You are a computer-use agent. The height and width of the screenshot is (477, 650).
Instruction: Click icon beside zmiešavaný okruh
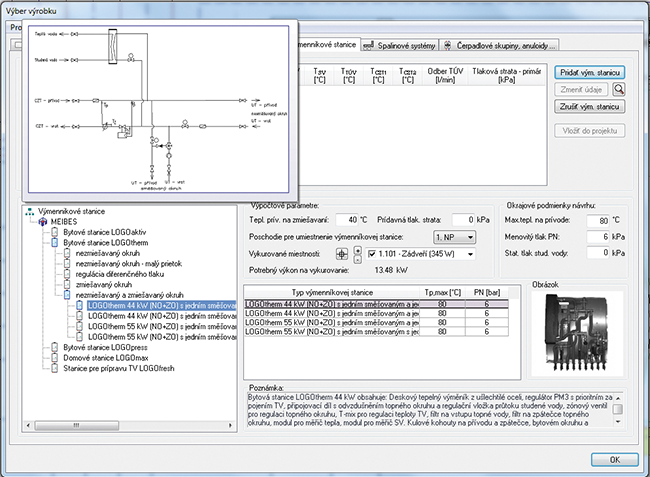pos(67,284)
